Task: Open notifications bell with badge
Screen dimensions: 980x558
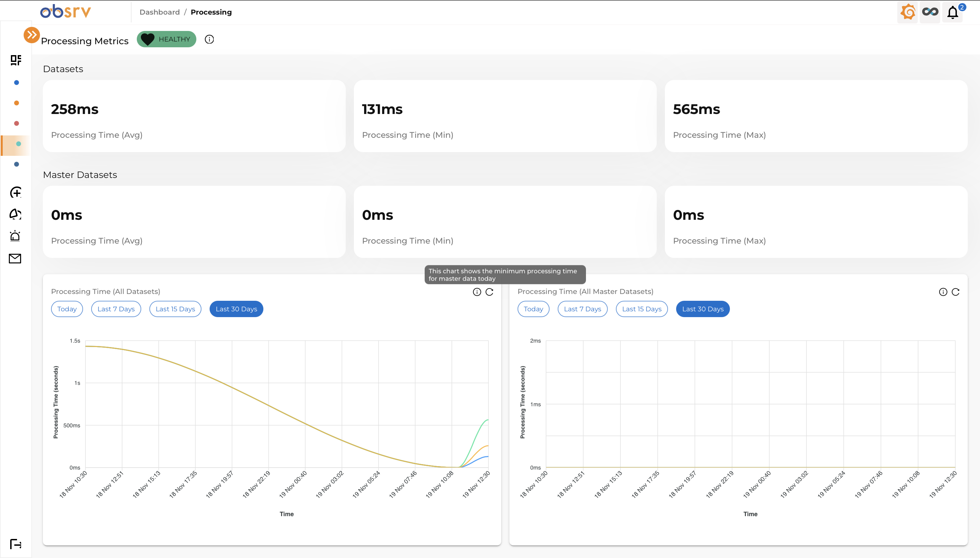Action: (x=953, y=12)
